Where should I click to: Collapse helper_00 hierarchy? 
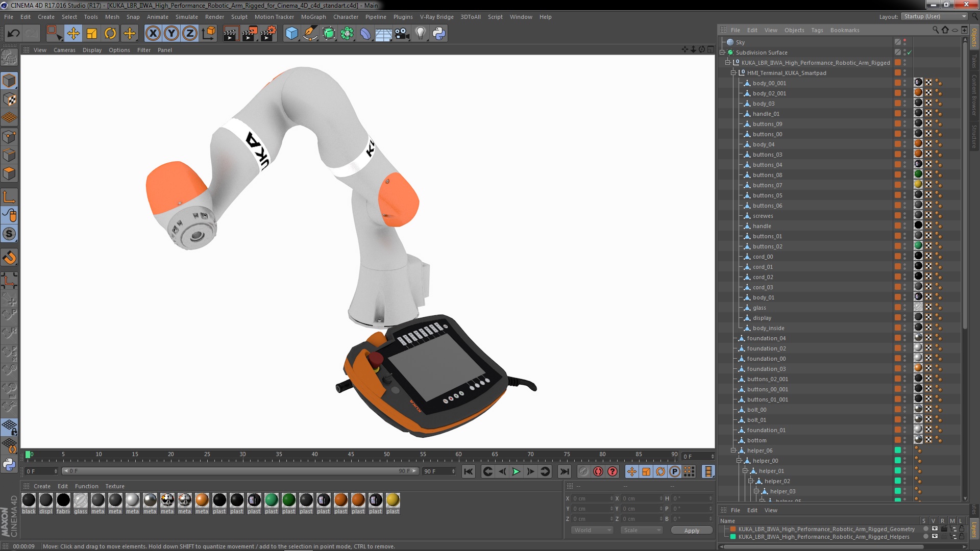[x=739, y=461]
